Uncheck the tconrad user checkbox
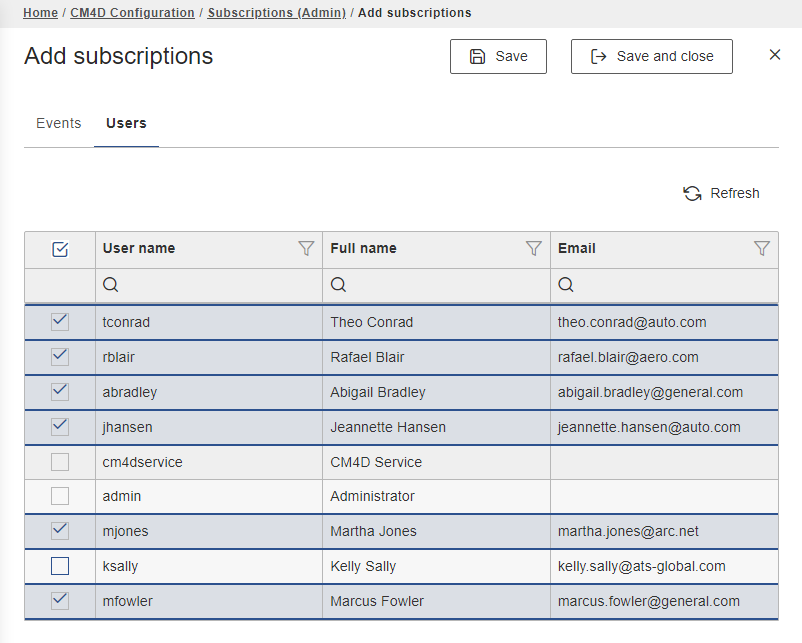This screenshot has width=802, height=643. 60,322
